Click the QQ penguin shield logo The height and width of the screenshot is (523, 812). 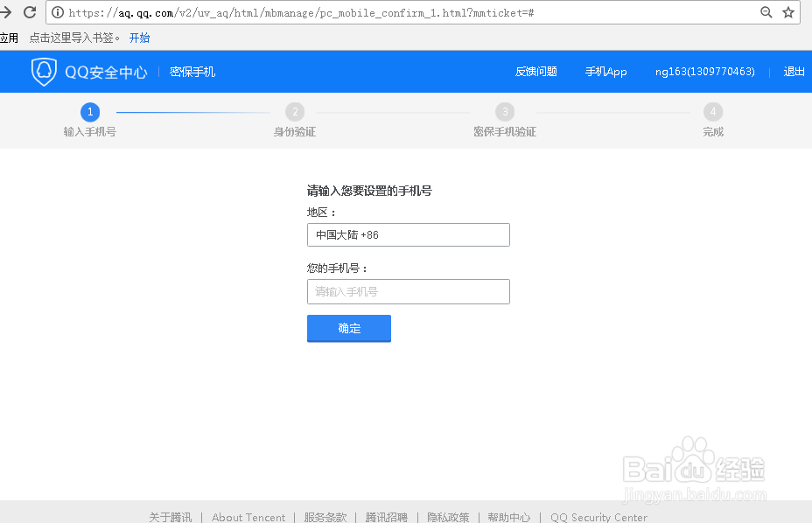[x=44, y=72]
